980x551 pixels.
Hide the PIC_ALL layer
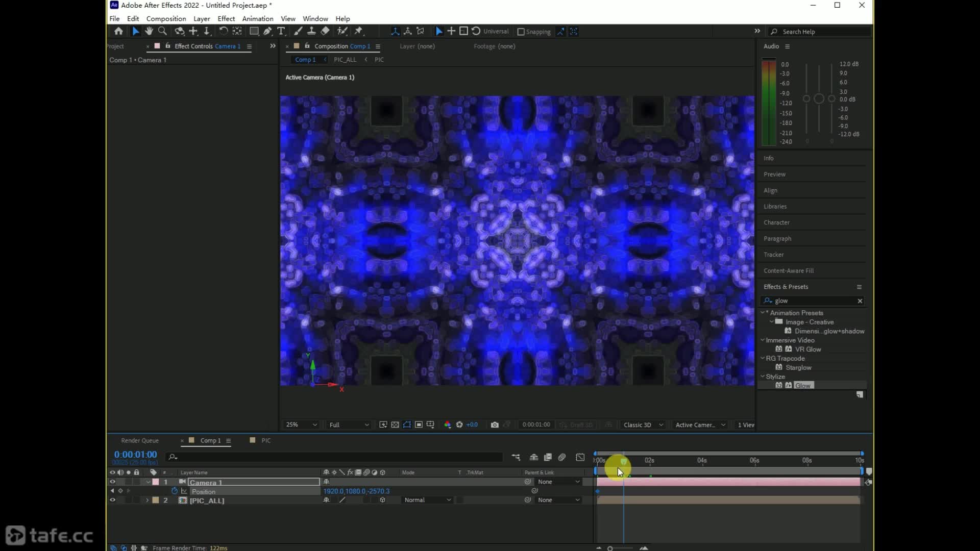pyautogui.click(x=112, y=500)
